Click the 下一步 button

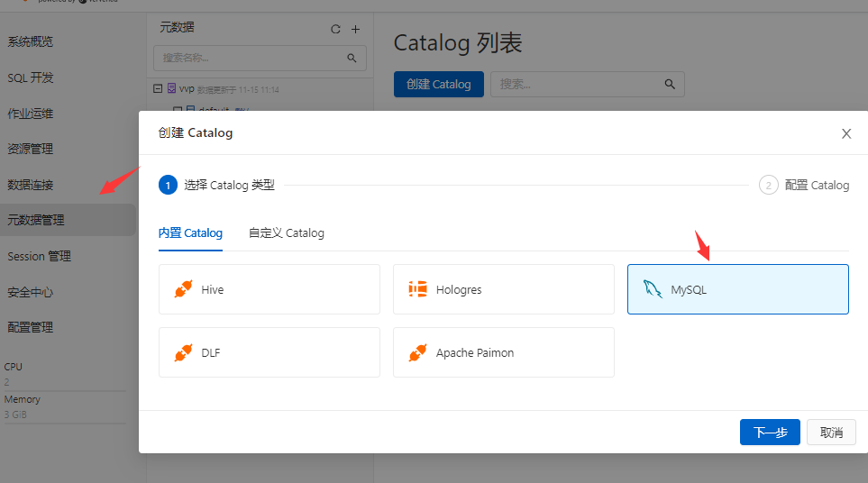coord(770,433)
